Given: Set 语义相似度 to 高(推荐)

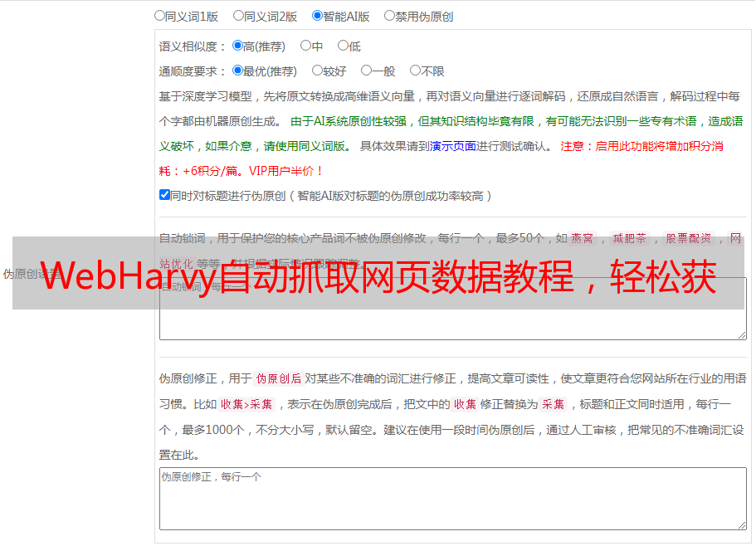Looking at the screenshot, I should (x=237, y=46).
